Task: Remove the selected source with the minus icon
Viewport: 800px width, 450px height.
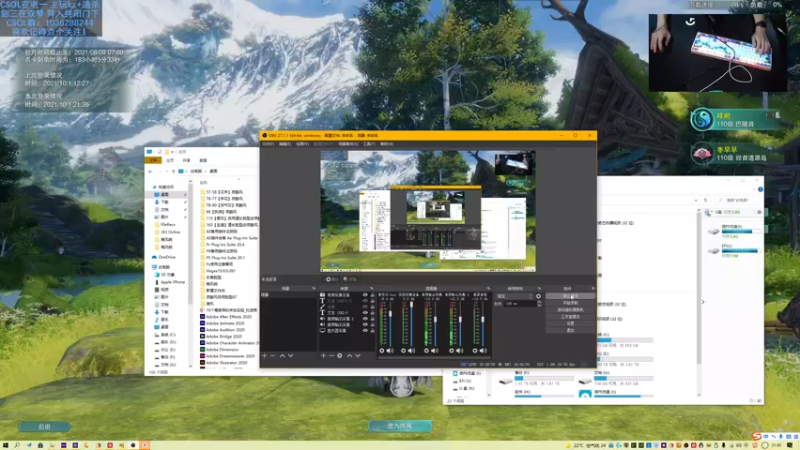Action: coord(331,356)
